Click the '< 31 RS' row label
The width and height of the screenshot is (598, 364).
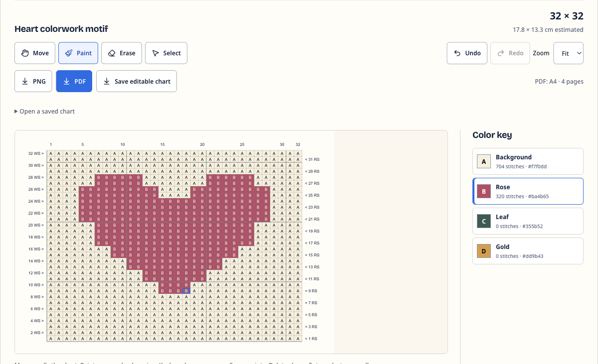[x=312, y=159]
